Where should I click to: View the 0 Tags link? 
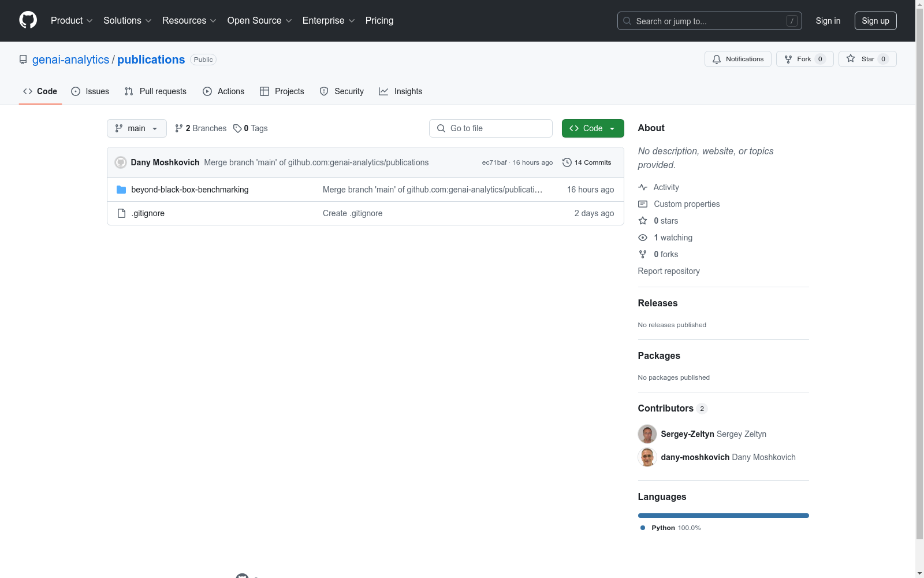251,128
